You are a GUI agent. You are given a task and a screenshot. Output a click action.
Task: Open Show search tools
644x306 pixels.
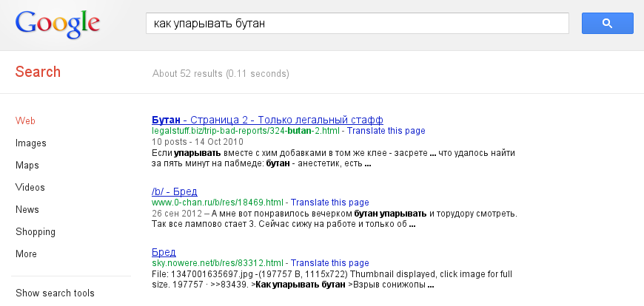55,293
